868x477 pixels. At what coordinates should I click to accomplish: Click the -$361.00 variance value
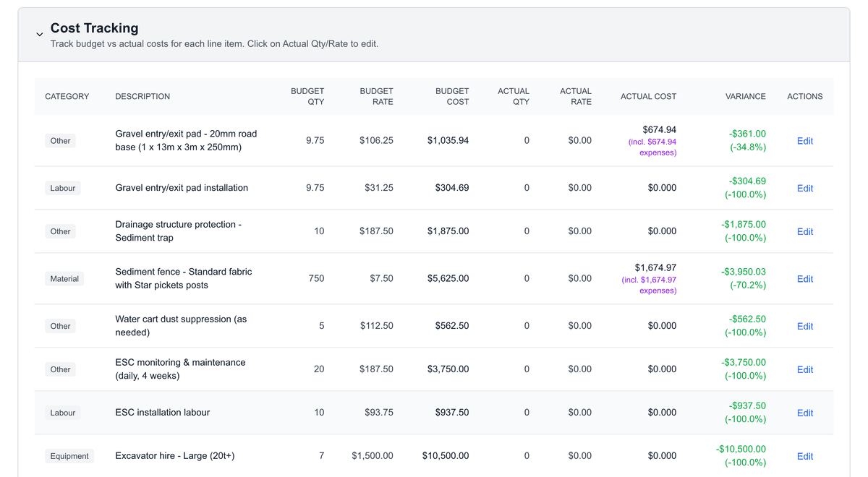coord(747,134)
